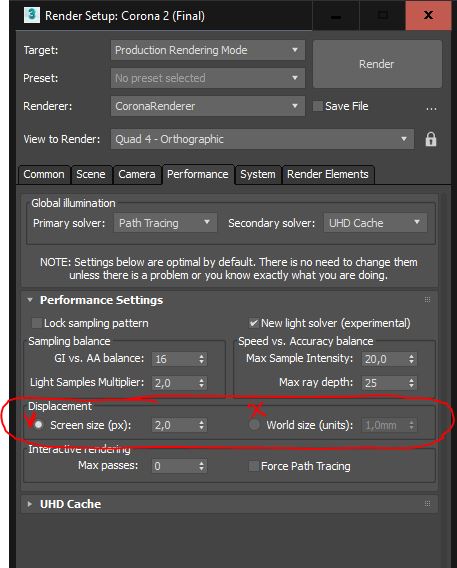Click the Global illumination group label
This screenshot has height=568, width=457.
click(x=73, y=203)
